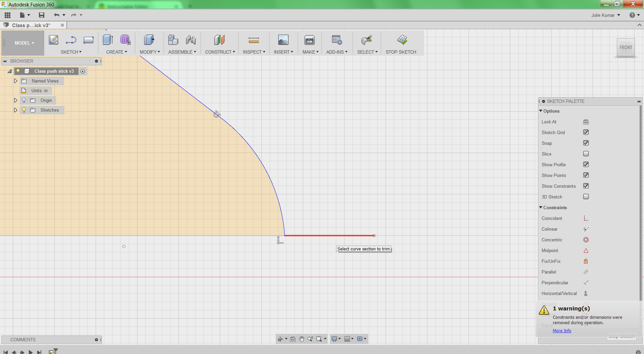Open the Julie Kumar account dropdown
Screen dimensions: 644x354
pos(605,15)
